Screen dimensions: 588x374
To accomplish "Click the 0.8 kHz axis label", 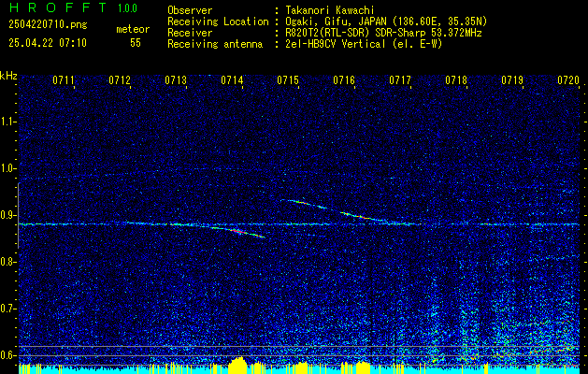I will click(7, 262).
